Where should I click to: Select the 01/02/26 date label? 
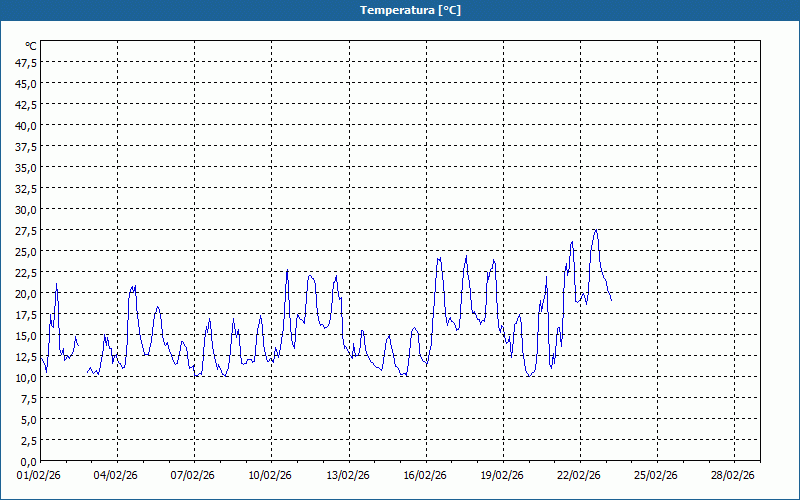pos(39,476)
